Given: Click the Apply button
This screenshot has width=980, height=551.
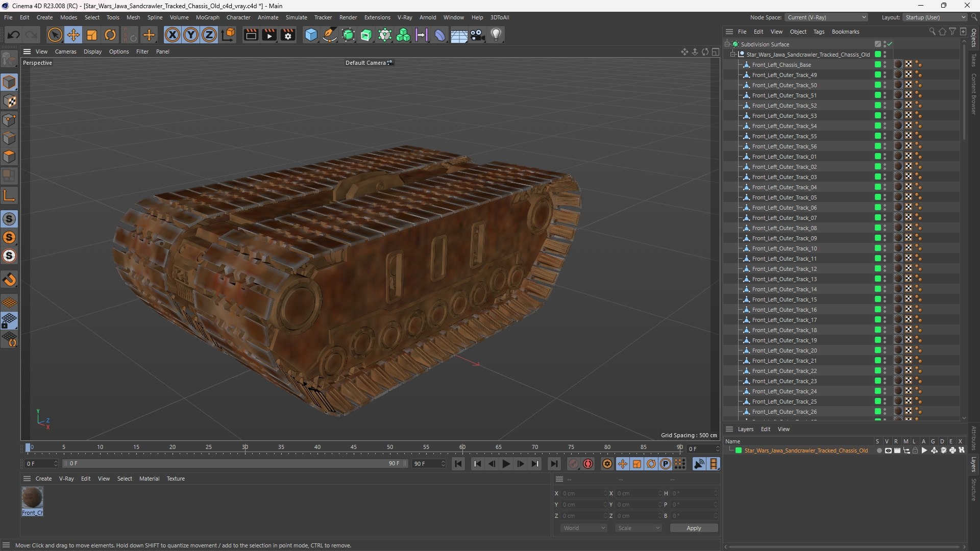Looking at the screenshot, I should pos(694,528).
